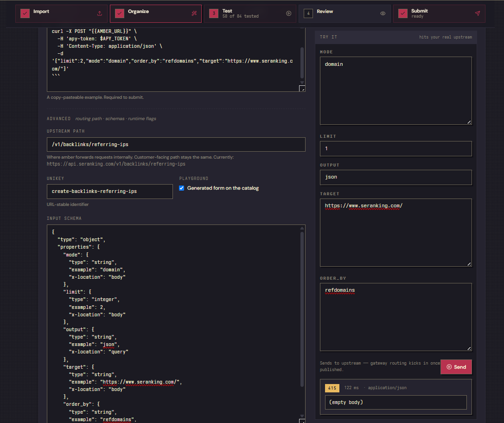504x423 pixels.
Task: Click the curl example scroll down arrow
Action: [x=302, y=83]
